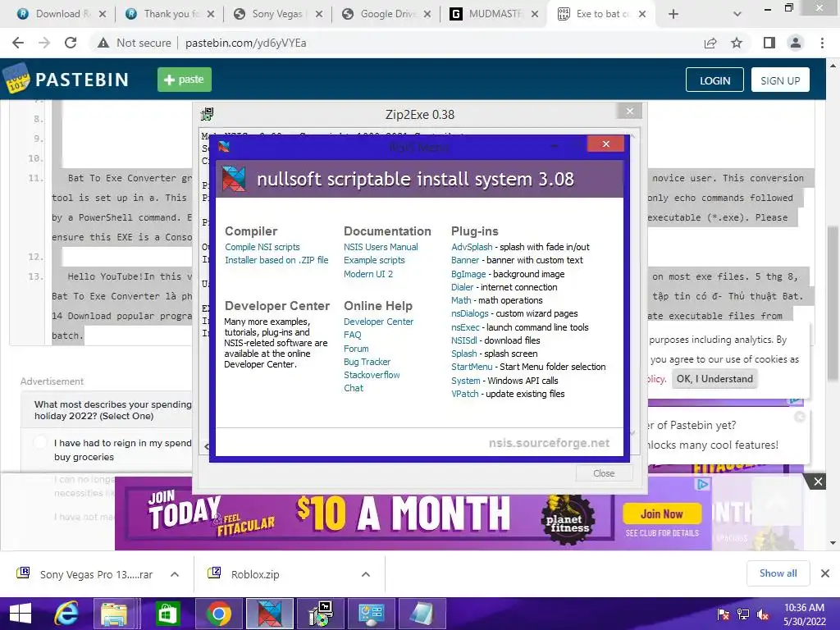Open Compile NSI scripts link

262,247
